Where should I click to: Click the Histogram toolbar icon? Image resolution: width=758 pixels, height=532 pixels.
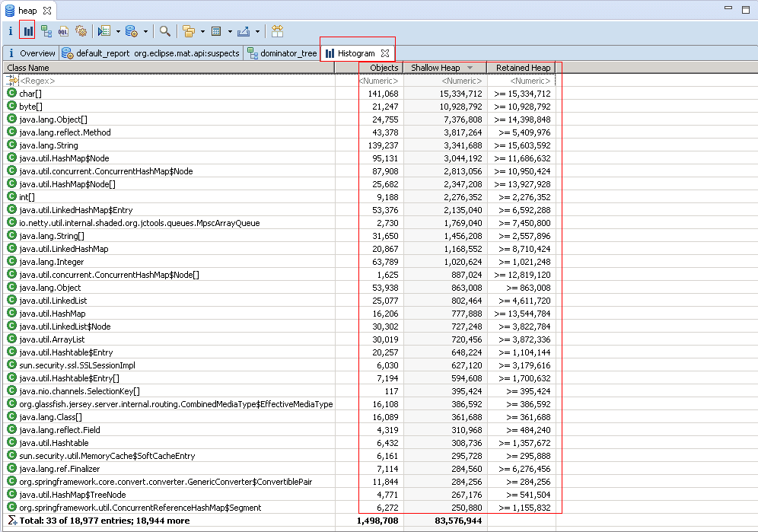28,31
